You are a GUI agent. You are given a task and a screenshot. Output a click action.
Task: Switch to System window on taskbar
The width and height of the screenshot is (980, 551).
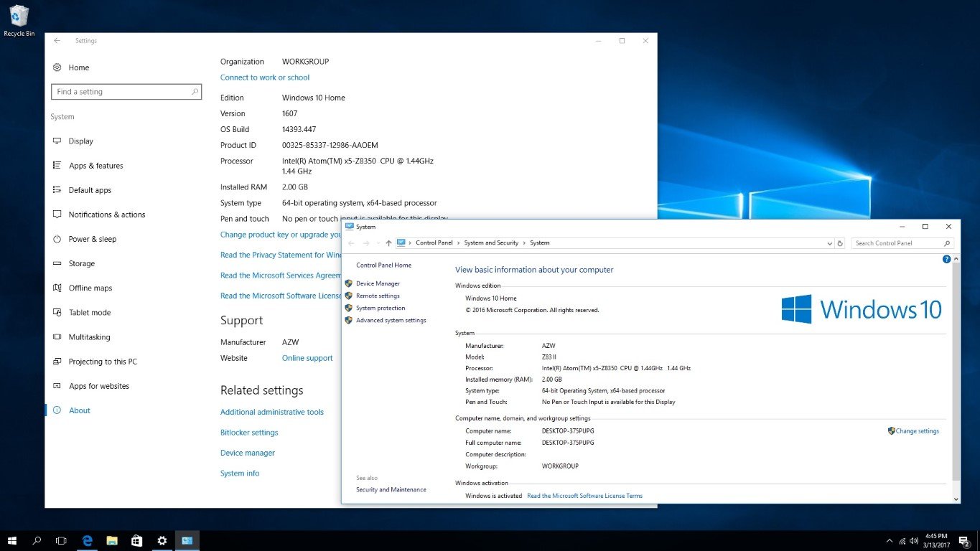point(187,541)
